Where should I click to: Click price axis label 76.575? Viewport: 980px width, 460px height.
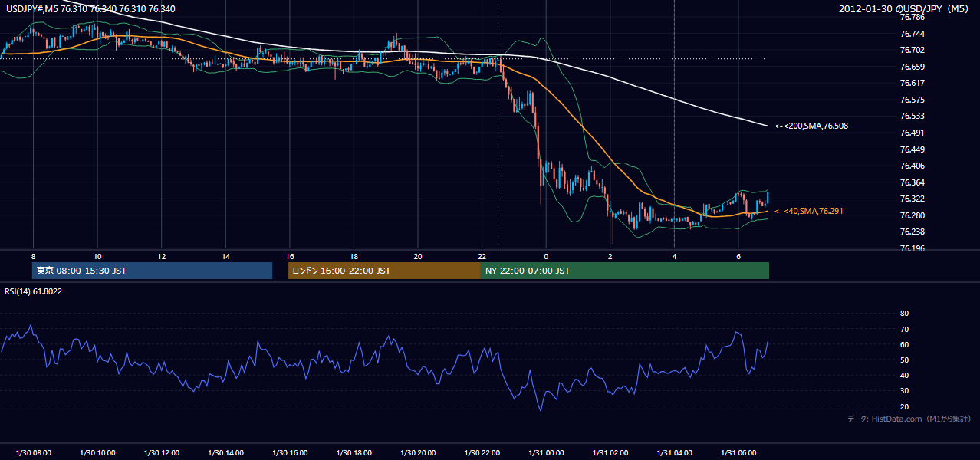911,100
